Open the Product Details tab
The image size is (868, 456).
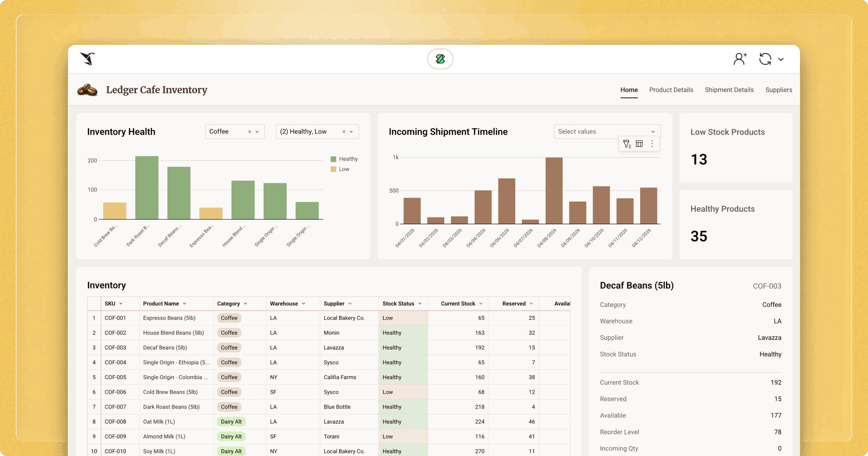pyautogui.click(x=671, y=90)
